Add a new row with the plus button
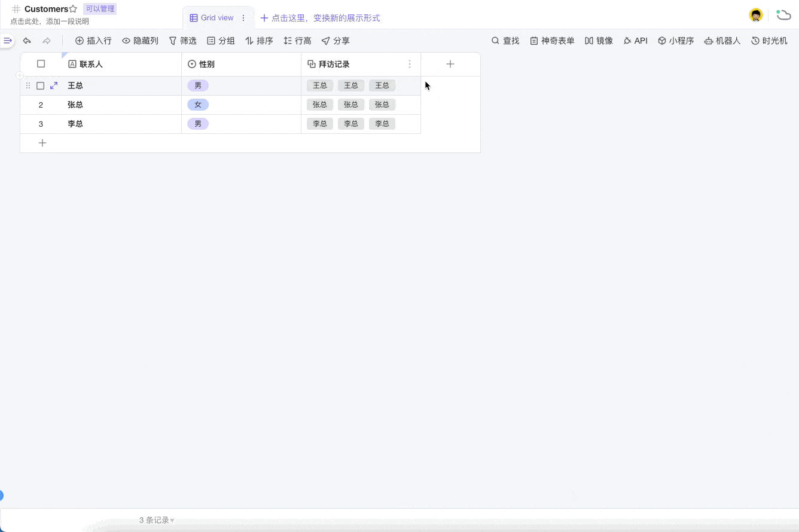Screen dimensions: 799x532 [x=42, y=143]
